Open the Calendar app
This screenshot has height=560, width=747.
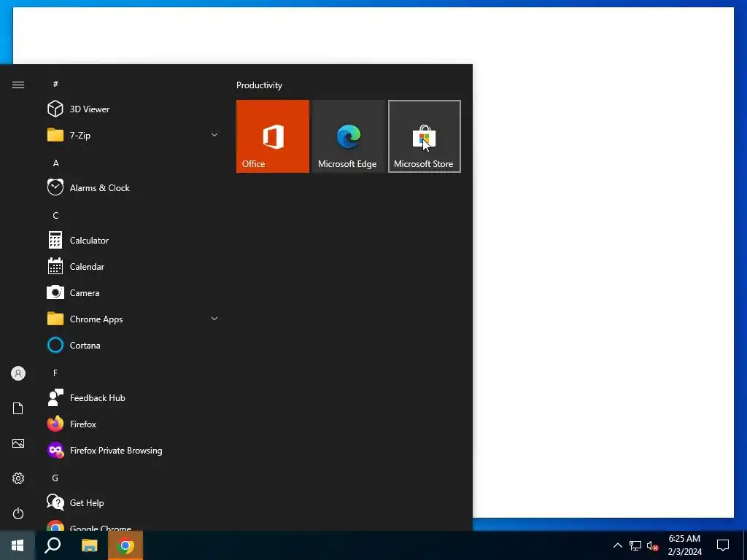pos(133,267)
